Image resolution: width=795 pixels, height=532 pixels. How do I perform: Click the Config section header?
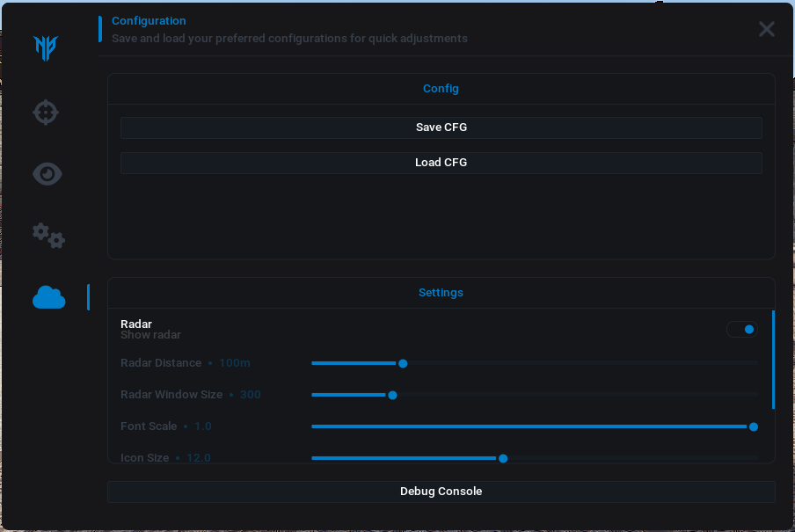[441, 89]
